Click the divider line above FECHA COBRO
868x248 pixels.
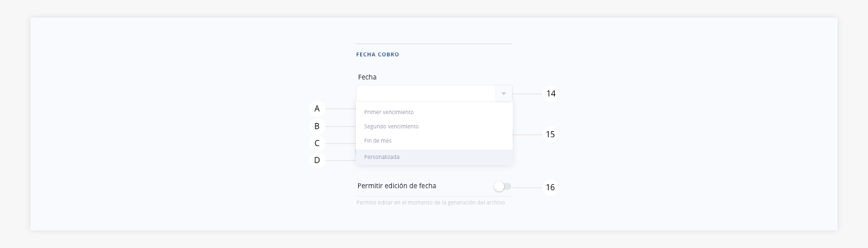click(434, 43)
